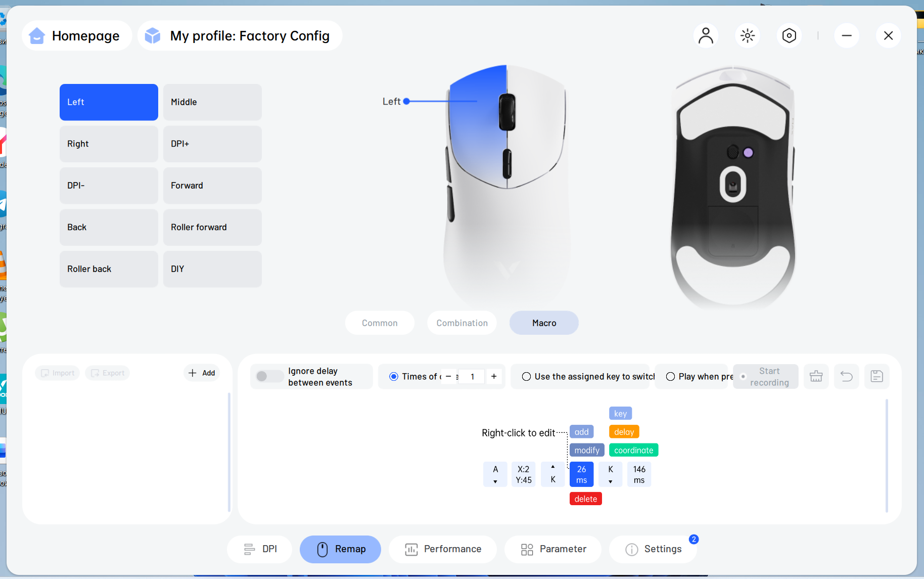Open the Performance bottom tab
This screenshot has height=579, width=924.
(443, 549)
